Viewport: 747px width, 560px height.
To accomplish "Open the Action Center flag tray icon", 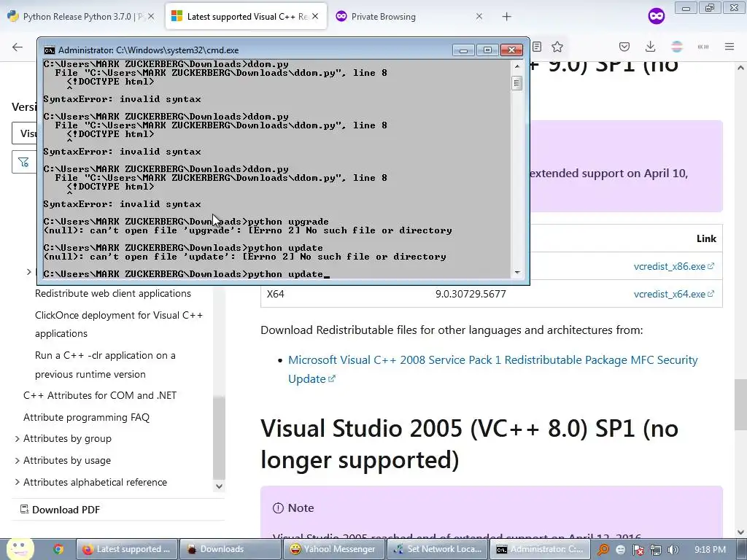I will pyautogui.click(x=638, y=550).
